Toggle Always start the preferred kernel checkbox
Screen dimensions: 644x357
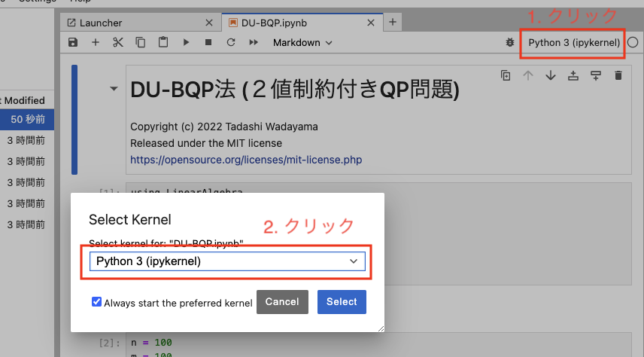coord(96,302)
